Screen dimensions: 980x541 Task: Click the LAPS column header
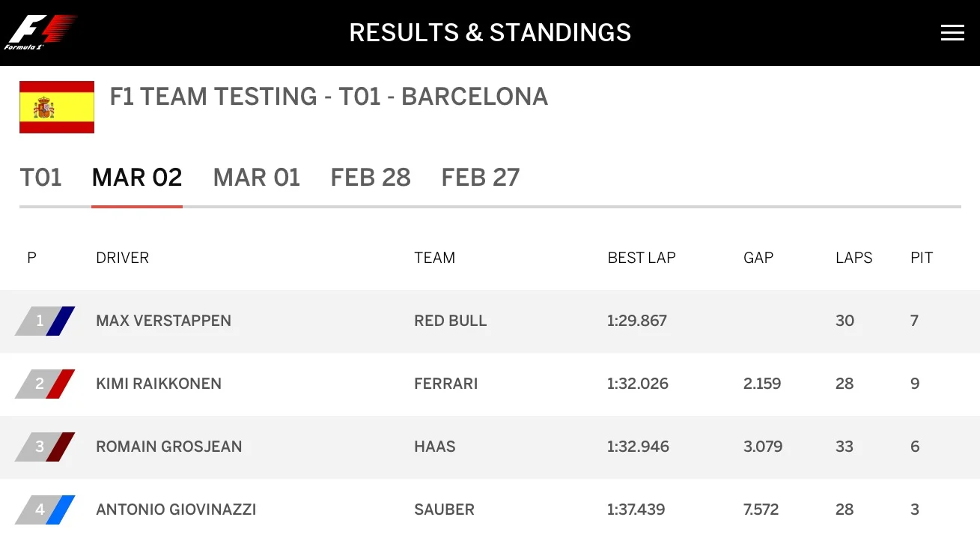(x=854, y=258)
